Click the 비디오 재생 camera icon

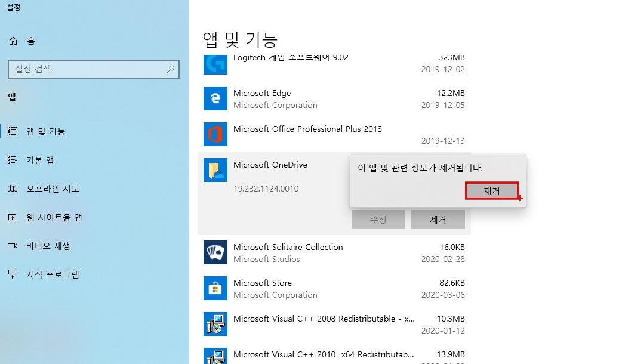point(13,246)
